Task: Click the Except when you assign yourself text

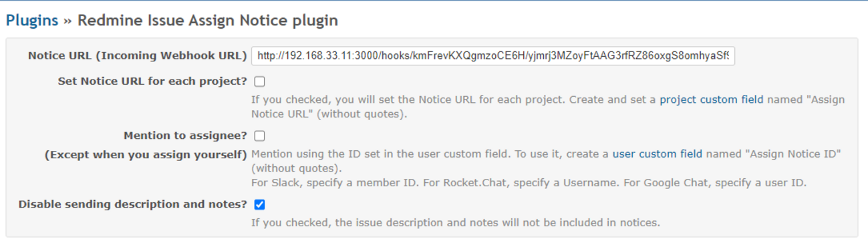Action: coord(146,155)
